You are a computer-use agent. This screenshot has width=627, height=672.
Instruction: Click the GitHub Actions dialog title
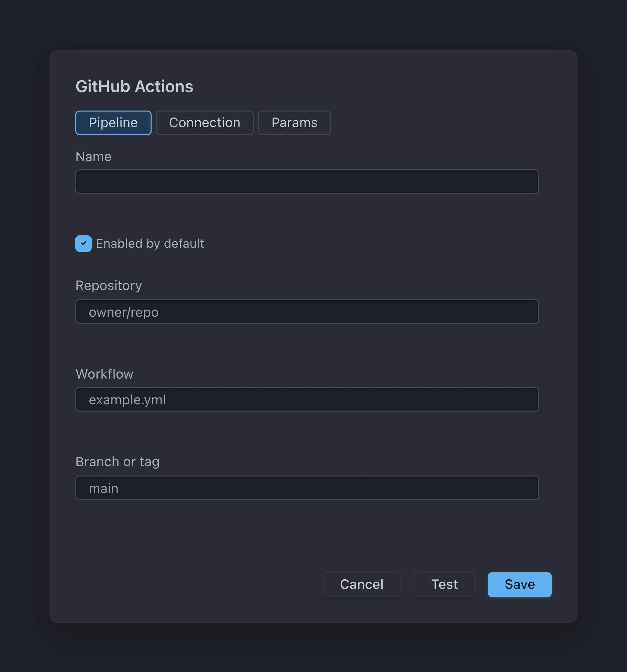pyautogui.click(x=134, y=86)
